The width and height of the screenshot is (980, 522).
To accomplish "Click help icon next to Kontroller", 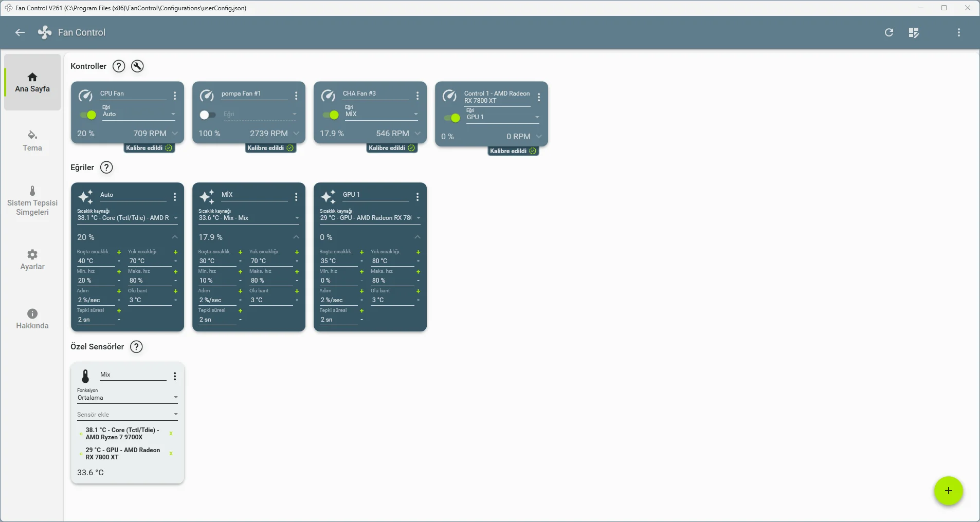I will click(119, 66).
